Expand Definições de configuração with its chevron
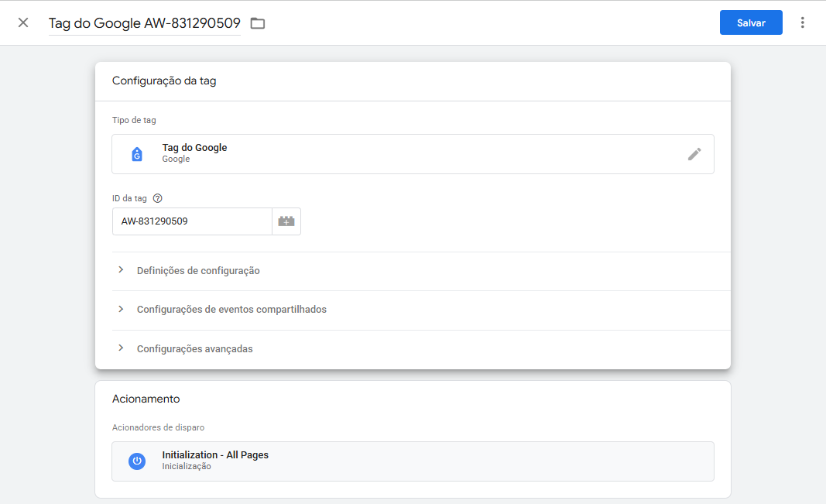Screen dimensions: 826x504 (x=121, y=270)
